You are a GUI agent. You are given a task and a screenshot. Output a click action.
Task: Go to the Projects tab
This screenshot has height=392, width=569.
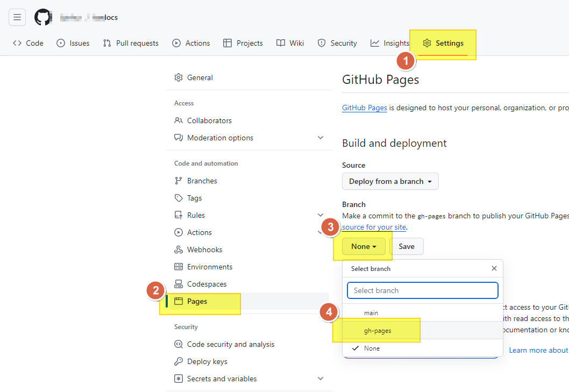[243, 43]
